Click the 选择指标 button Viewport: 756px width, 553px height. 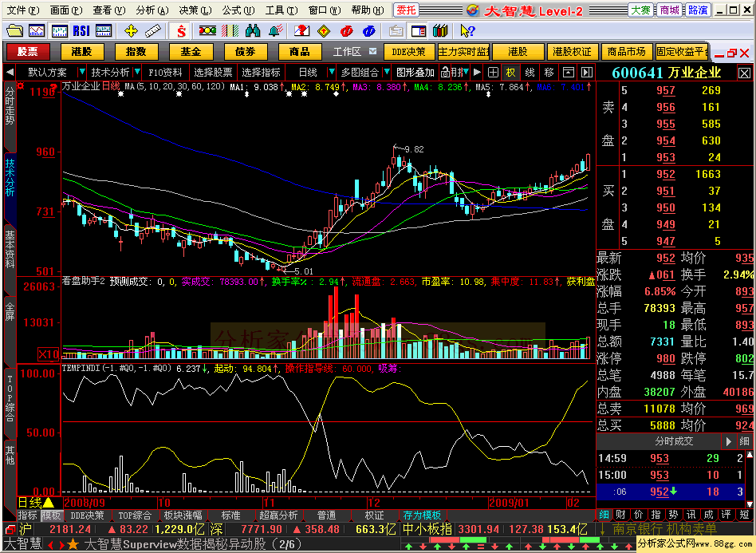(x=261, y=73)
